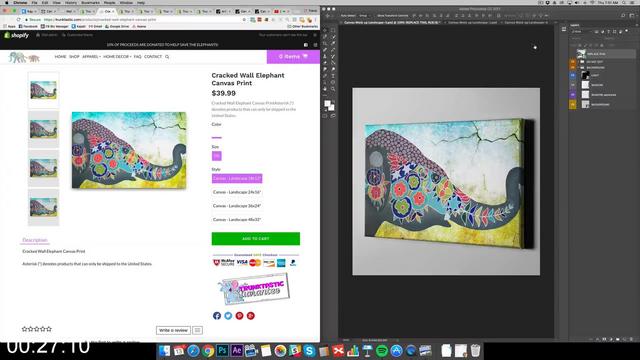Toggle visibility of the gray-tagged Shadow layer
This screenshot has height=360, width=640.
[572, 85]
